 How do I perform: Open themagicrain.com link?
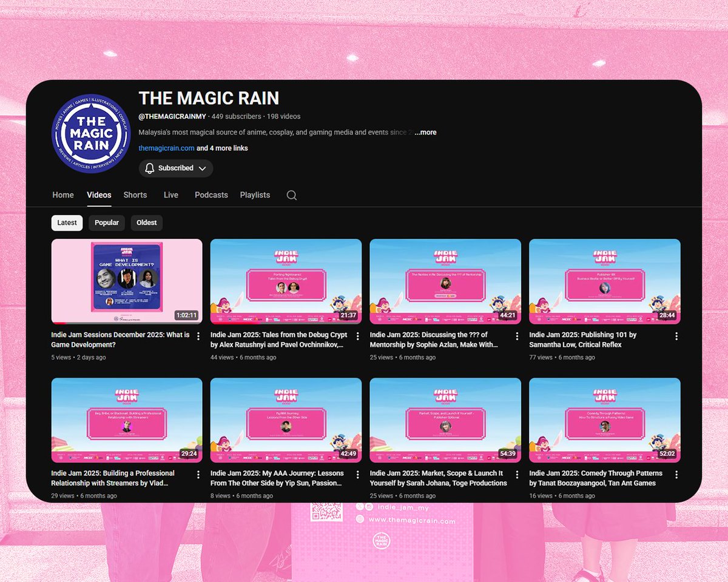click(166, 148)
